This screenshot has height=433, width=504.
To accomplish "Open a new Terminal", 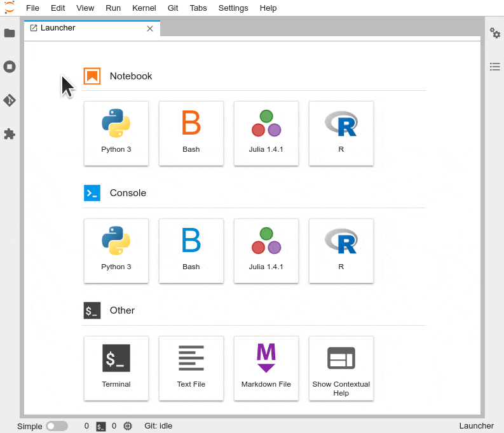I will (x=116, y=368).
